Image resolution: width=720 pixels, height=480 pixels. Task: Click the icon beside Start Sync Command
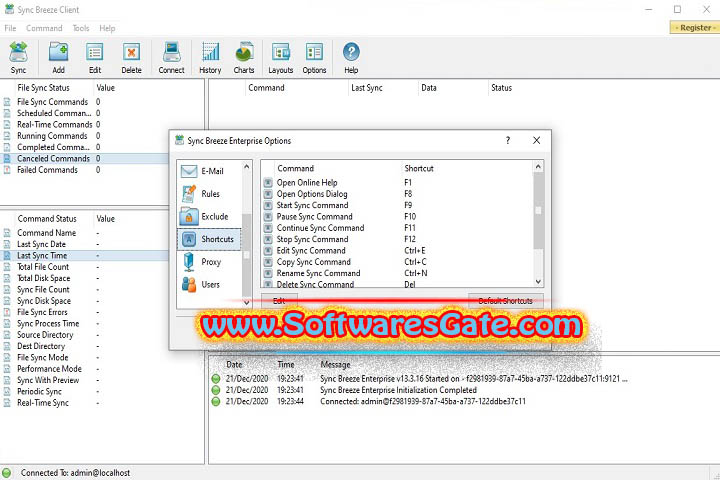(x=268, y=205)
